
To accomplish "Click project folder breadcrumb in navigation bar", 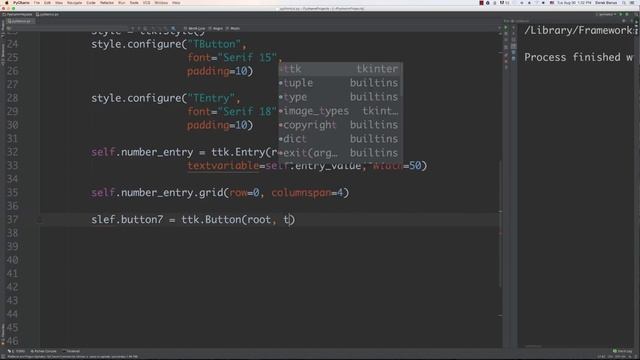I will coord(18,14).
